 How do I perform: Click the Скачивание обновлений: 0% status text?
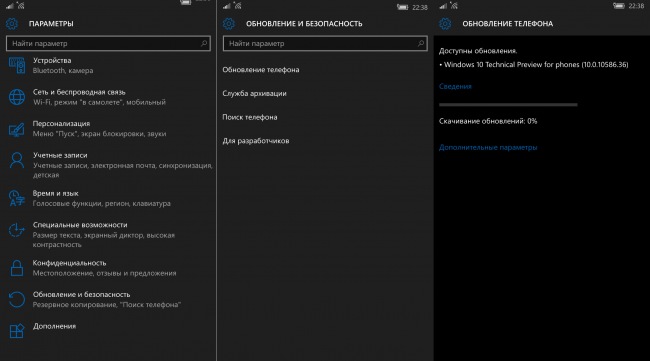tap(488, 121)
